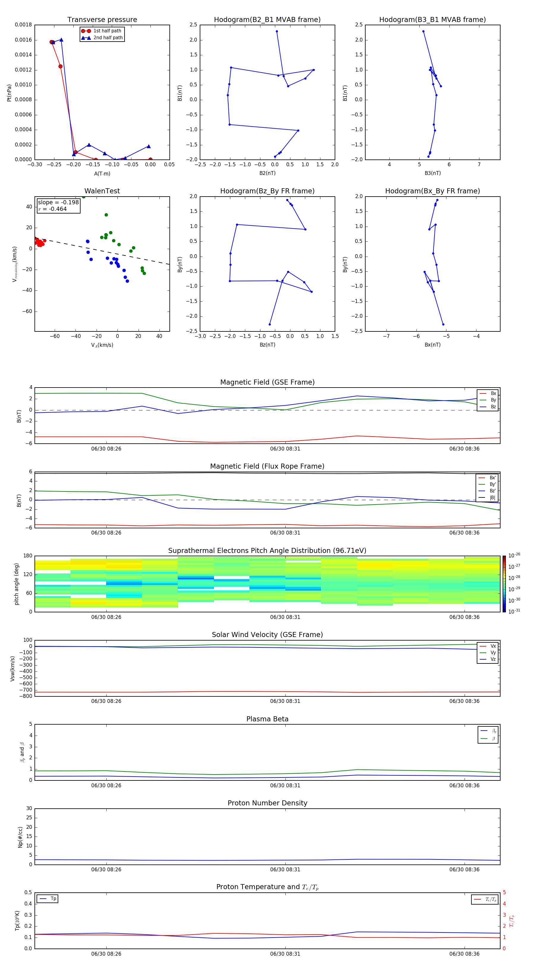Viewport: 535px width, 980px height.
Task: Select the '2nd half path' legend entry
Action: pyautogui.click(x=102, y=38)
